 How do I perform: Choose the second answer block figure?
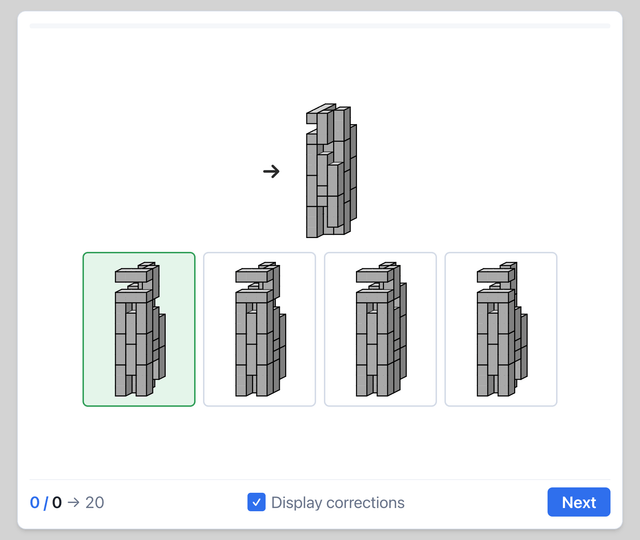click(260, 329)
